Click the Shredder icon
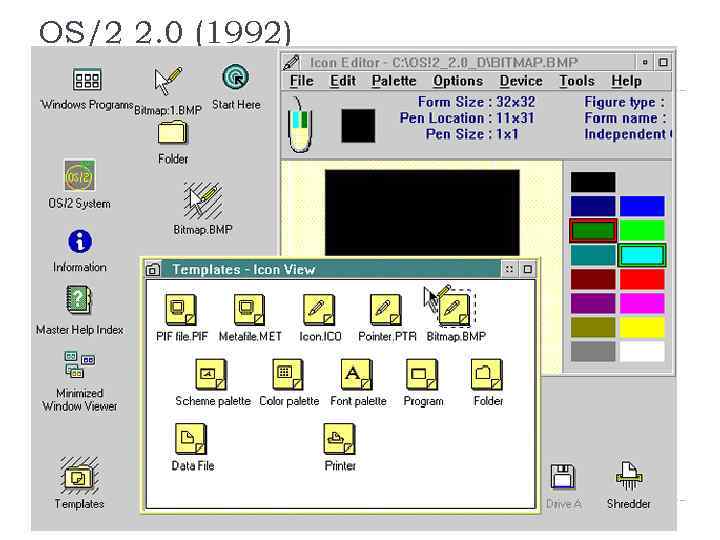Screen dimensions: 720x540 click(629, 476)
